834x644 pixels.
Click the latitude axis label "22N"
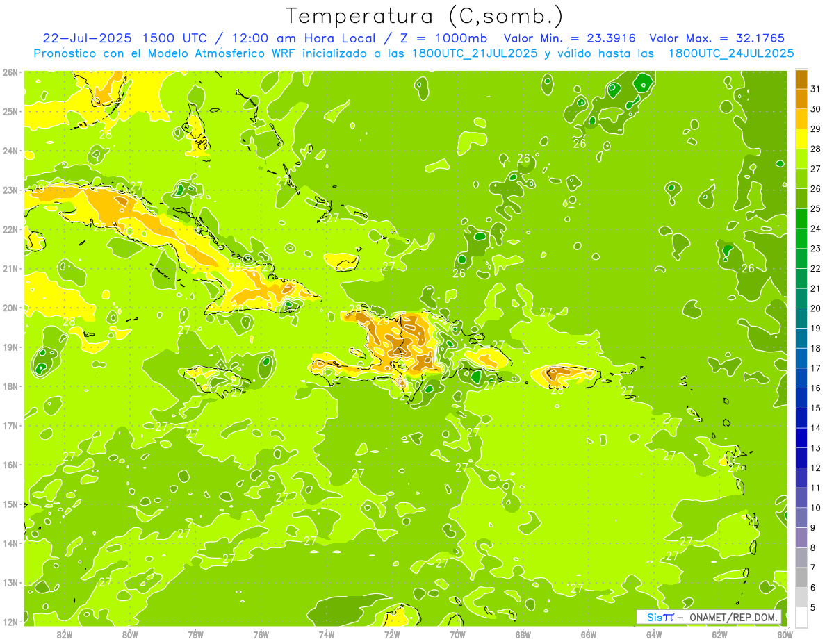tap(10, 229)
